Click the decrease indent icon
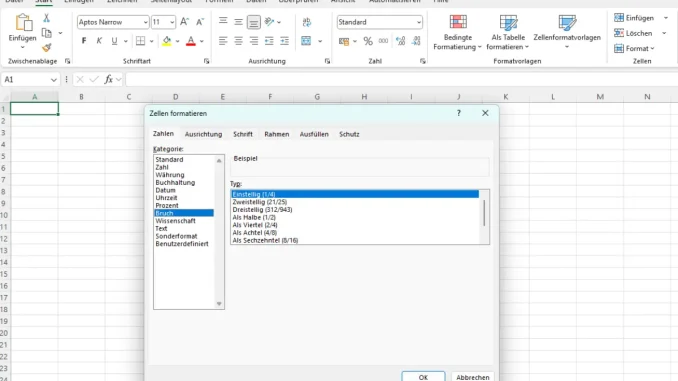Screen dimensions: 678x381 269,41
